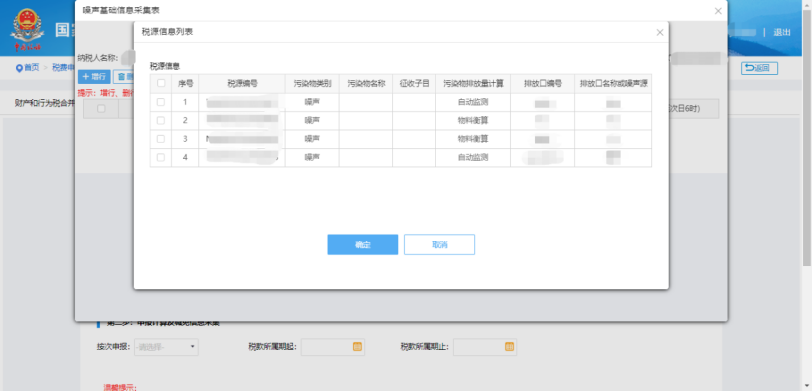
Task: Click the 取消 cancel button
Action: click(x=439, y=244)
